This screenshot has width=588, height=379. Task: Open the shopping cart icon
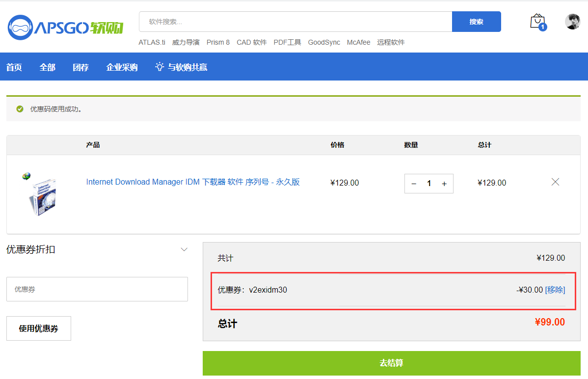537,22
